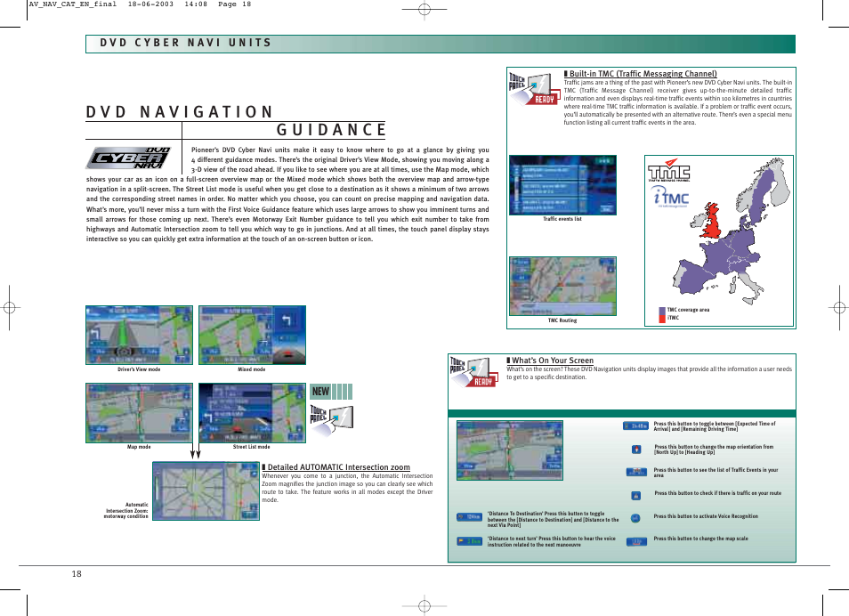Select the 'Detailed AUTOMATIC Intersection zoom' heading
The image size is (849, 616).
338,467
